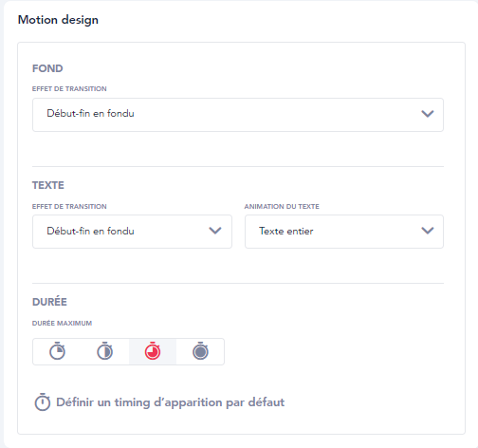Image resolution: width=478 pixels, height=448 pixels.
Task: Click the Fond Début-fin en fondu field
Action: [238, 115]
